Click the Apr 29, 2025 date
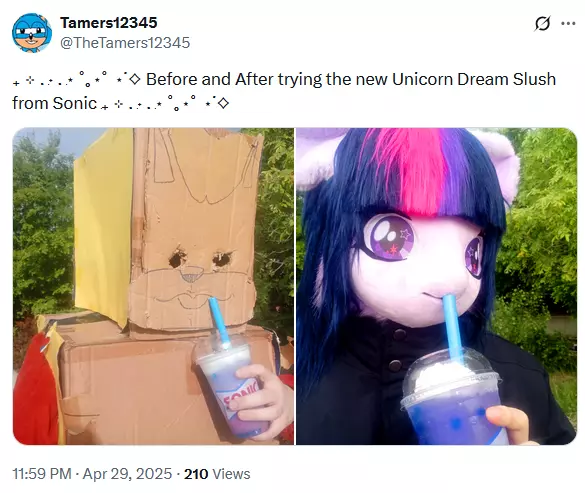The width and height of the screenshot is (585, 493). (x=127, y=474)
